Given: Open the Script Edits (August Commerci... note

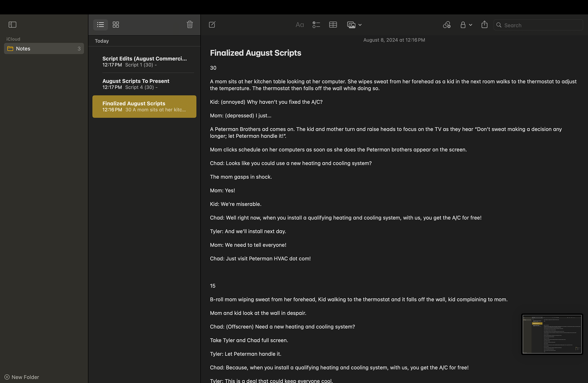Looking at the screenshot, I should pos(144,62).
